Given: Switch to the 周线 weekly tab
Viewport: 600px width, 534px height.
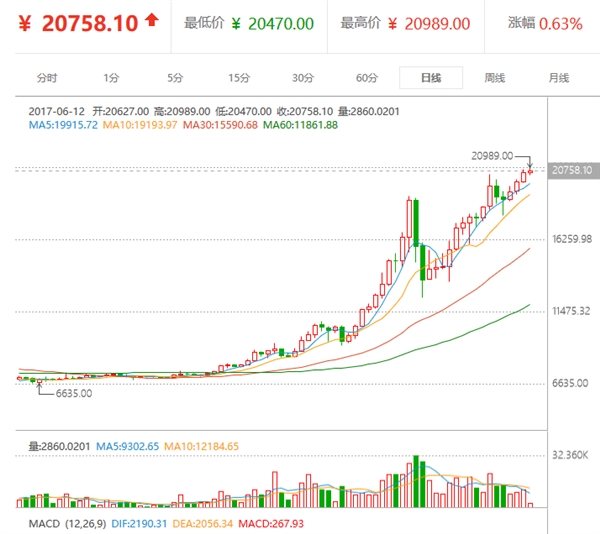Looking at the screenshot, I should [x=494, y=78].
